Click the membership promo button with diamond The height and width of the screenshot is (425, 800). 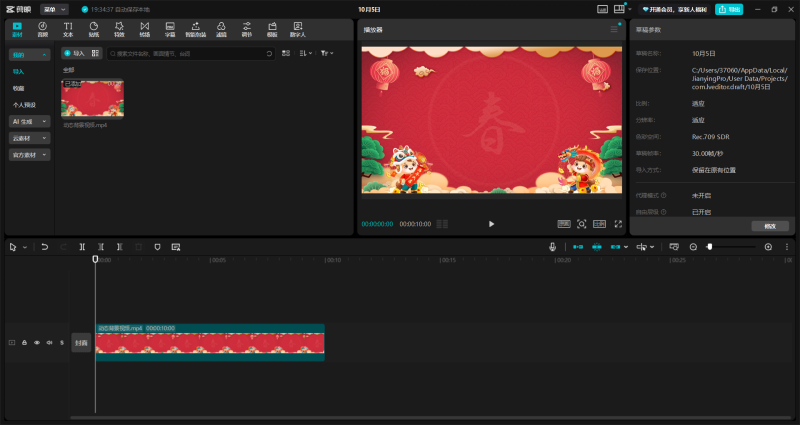(674, 9)
